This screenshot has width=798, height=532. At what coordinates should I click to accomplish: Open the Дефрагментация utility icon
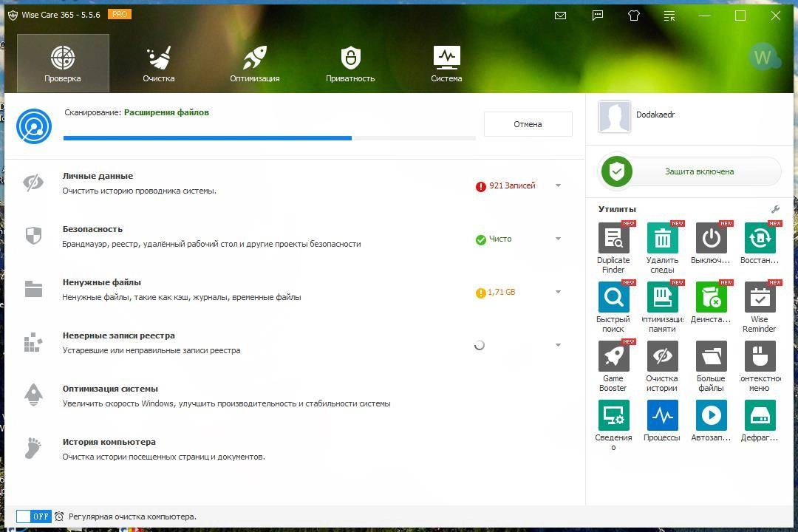[760, 415]
